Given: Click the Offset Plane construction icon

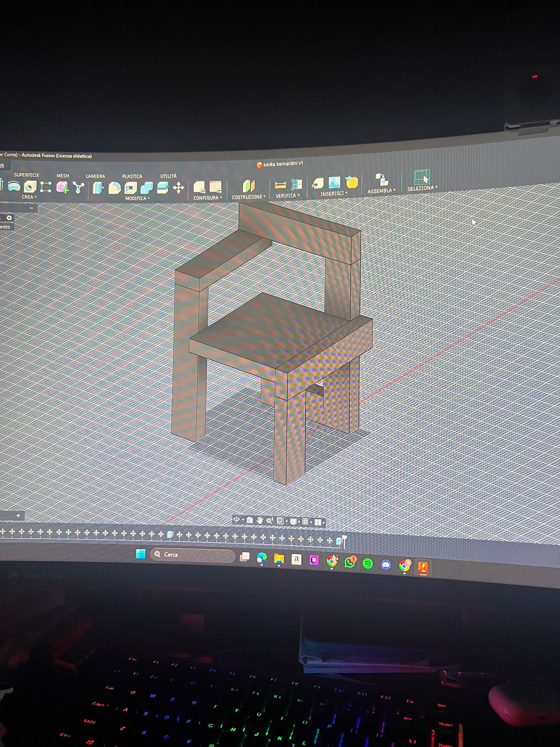Looking at the screenshot, I should tap(248, 186).
